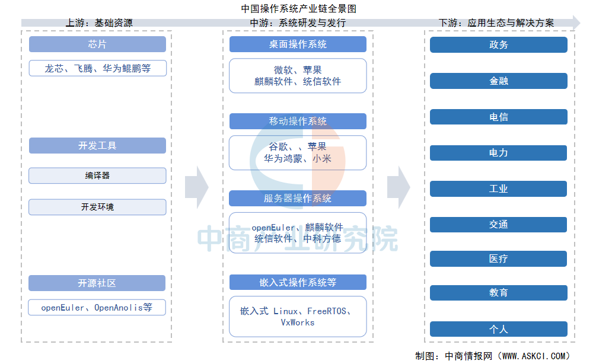
Task: Click the title 中国操作系统产业链全景图
Action: pyautogui.click(x=298, y=8)
